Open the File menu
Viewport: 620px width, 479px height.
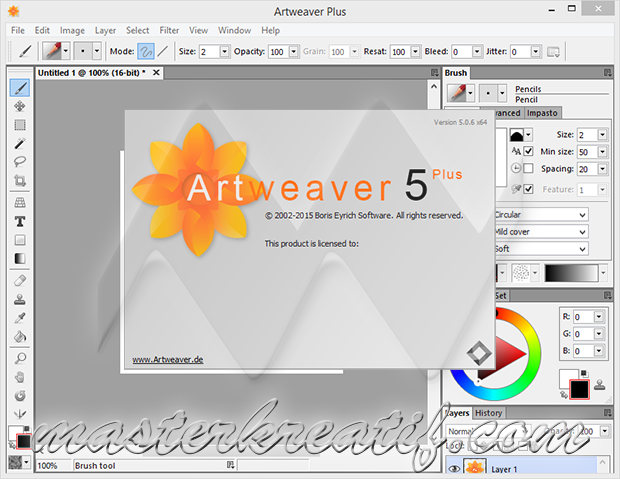(x=18, y=30)
